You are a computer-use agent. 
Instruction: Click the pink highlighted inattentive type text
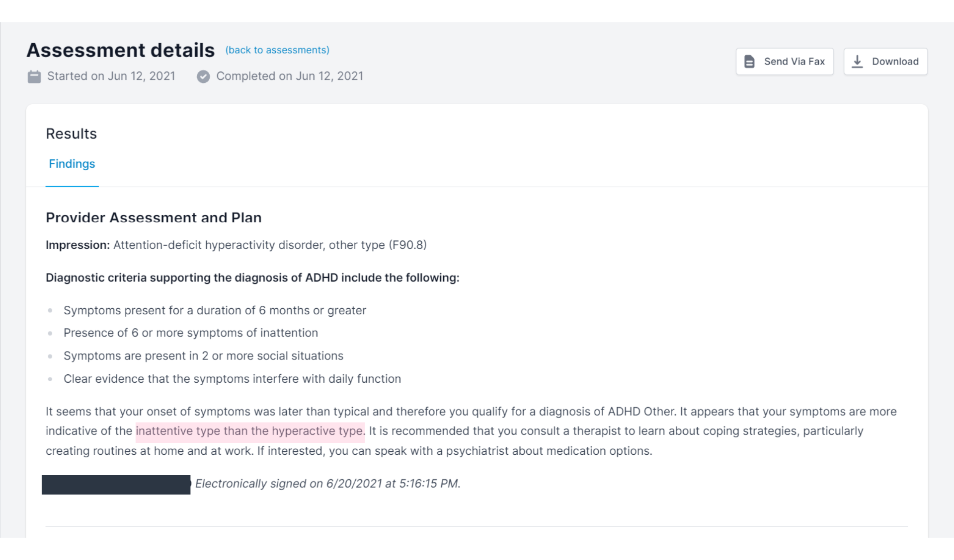pyautogui.click(x=250, y=431)
